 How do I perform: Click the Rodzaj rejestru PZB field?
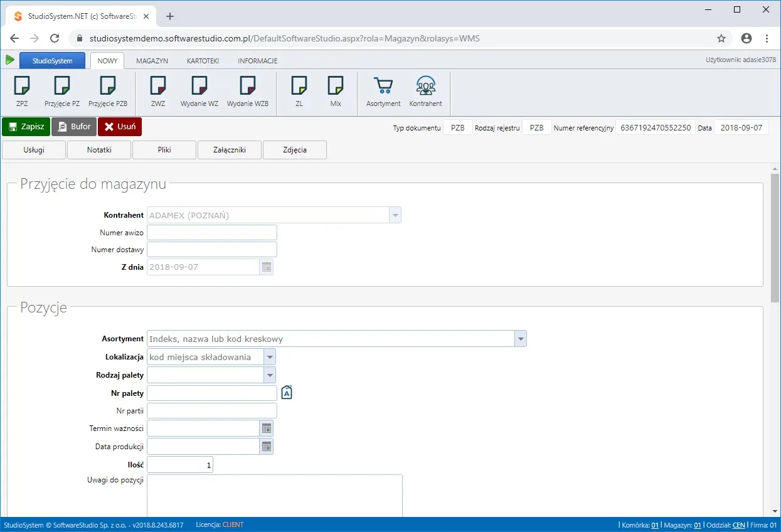pos(537,127)
